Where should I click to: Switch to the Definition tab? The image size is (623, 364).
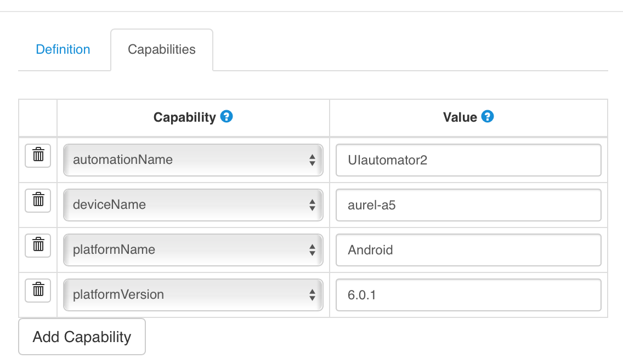63,49
